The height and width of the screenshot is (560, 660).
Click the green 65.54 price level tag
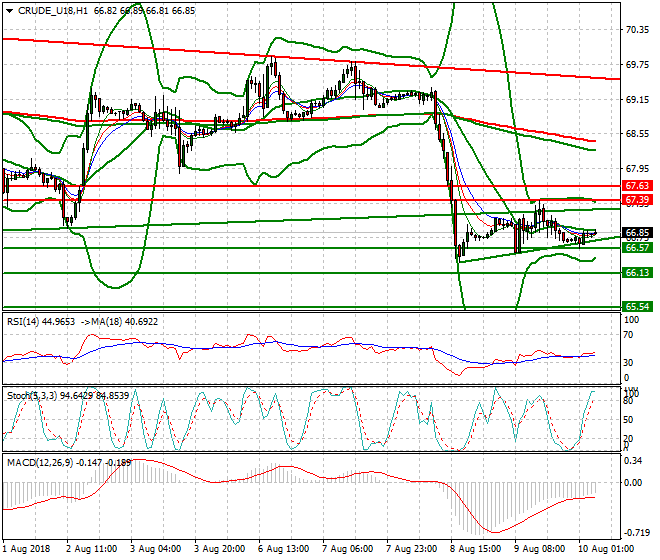(x=637, y=306)
